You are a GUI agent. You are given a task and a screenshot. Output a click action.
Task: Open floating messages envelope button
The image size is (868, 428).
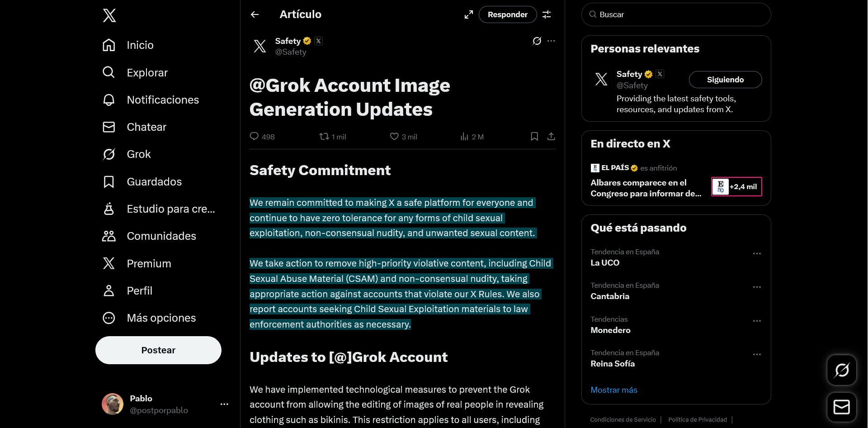pos(841,407)
